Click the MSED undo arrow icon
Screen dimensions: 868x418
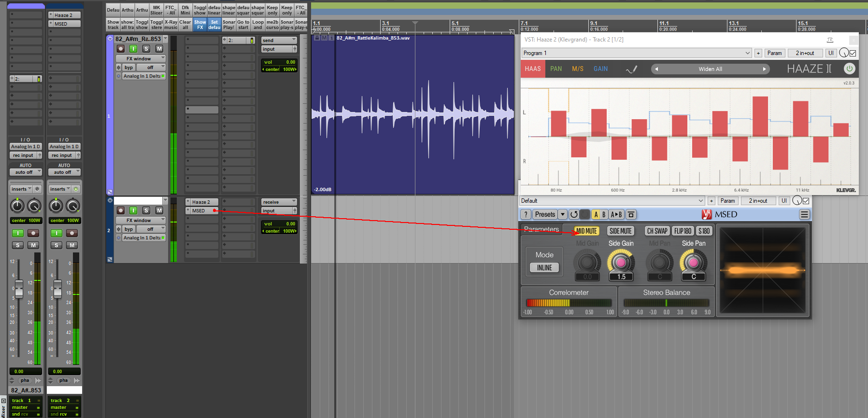coord(574,214)
